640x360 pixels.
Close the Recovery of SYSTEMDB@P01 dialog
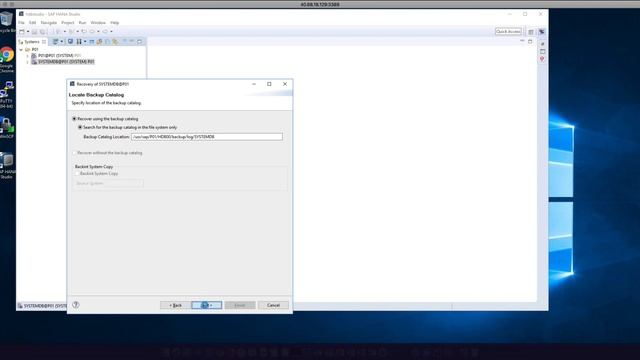click(x=285, y=84)
